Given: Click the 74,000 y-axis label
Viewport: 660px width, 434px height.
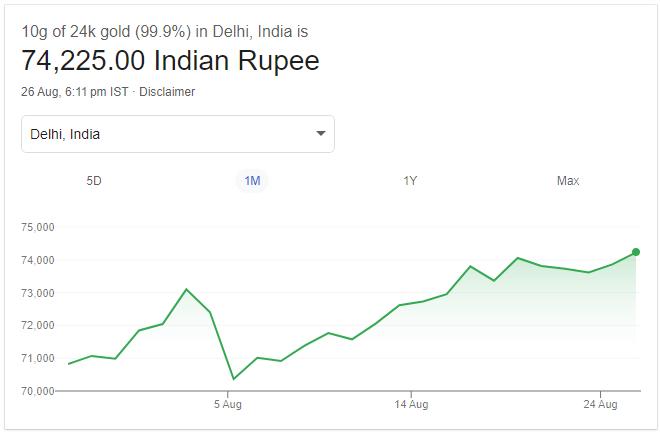Looking at the screenshot, I should click(x=36, y=260).
